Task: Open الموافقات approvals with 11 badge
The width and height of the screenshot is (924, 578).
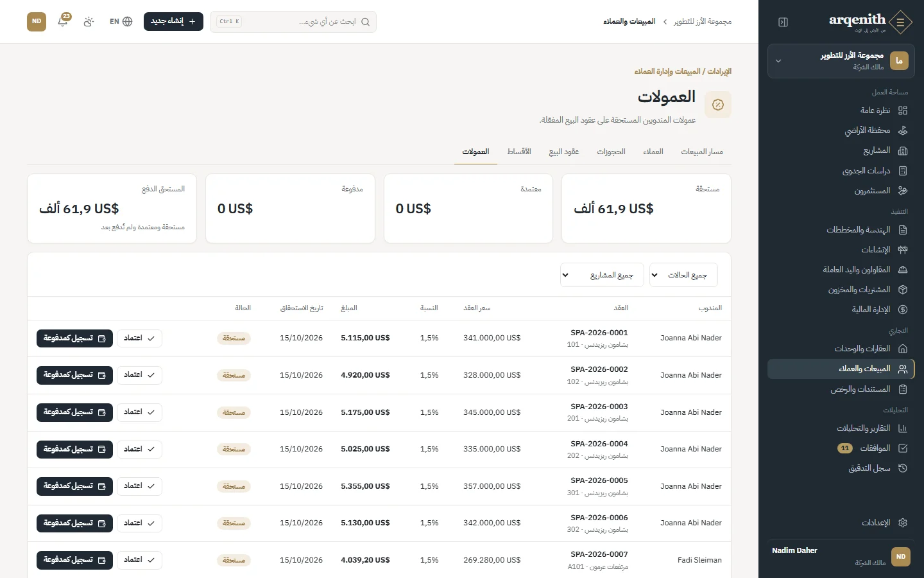Action: coord(841,448)
